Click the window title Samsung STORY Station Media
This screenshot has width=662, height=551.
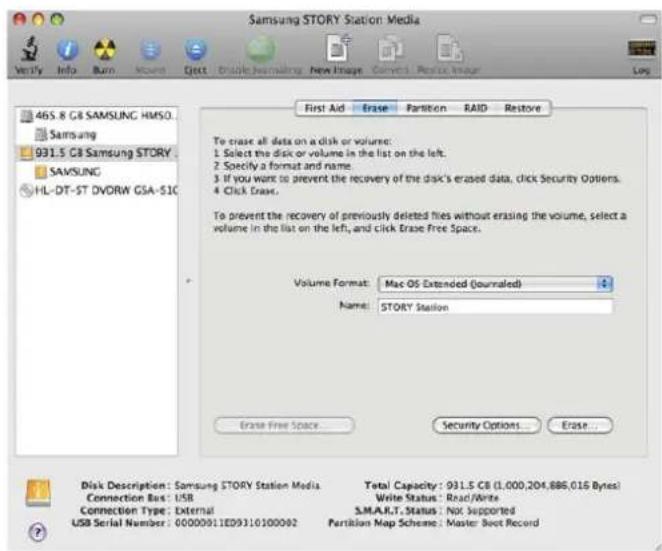(334, 20)
